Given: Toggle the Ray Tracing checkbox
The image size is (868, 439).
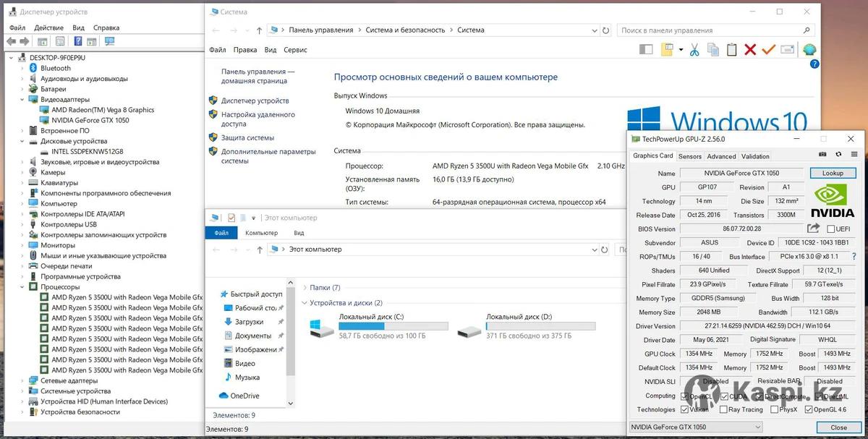Looking at the screenshot, I should (724, 409).
